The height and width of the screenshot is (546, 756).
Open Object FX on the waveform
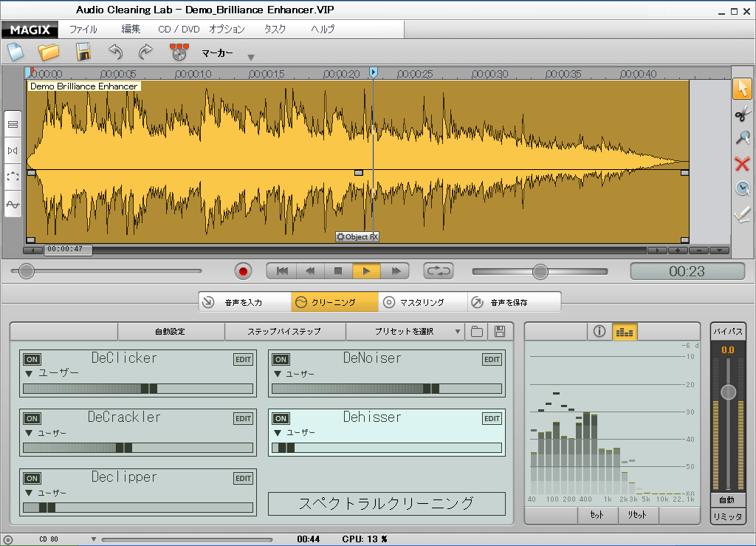click(x=357, y=237)
